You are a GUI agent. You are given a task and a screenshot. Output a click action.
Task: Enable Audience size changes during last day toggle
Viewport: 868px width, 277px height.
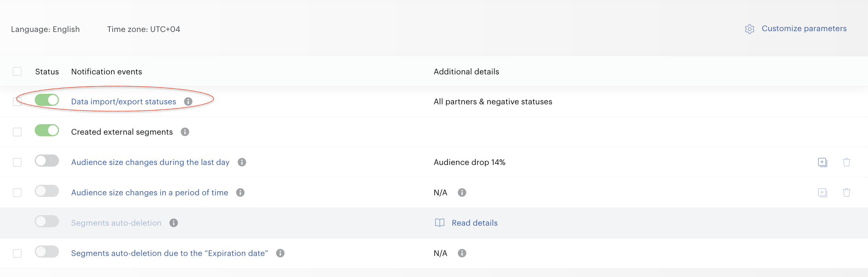click(x=47, y=161)
